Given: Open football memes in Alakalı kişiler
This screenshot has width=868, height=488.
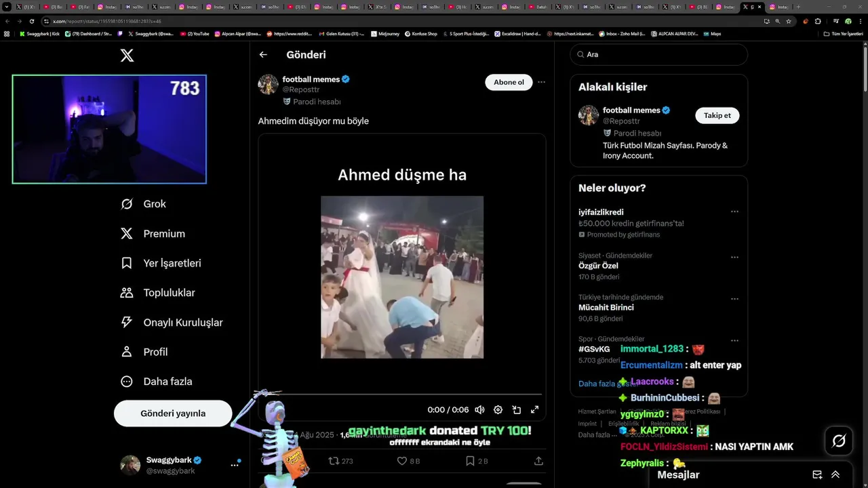Looking at the screenshot, I should coord(631,110).
